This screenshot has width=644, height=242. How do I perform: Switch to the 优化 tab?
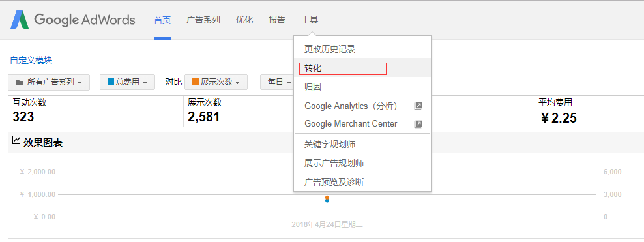[x=244, y=20]
